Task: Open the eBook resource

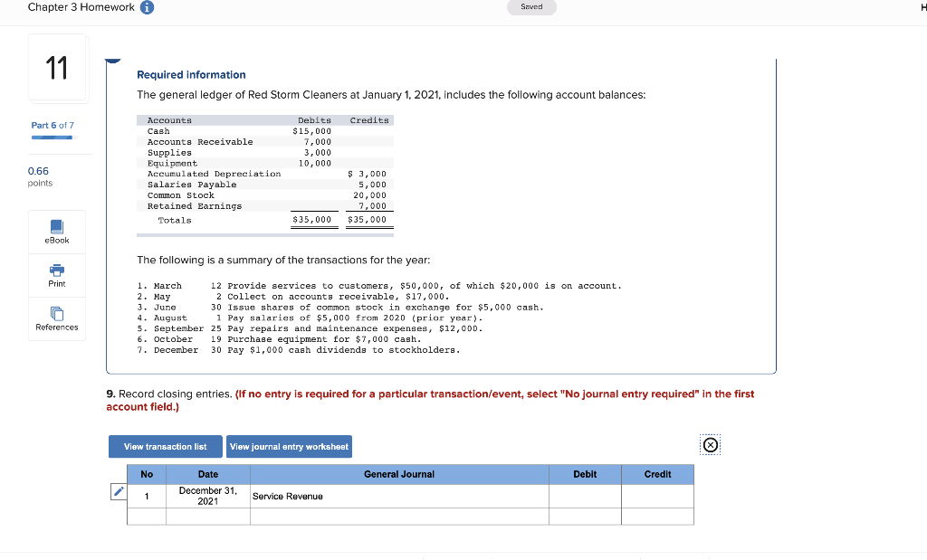Action: pyautogui.click(x=56, y=232)
